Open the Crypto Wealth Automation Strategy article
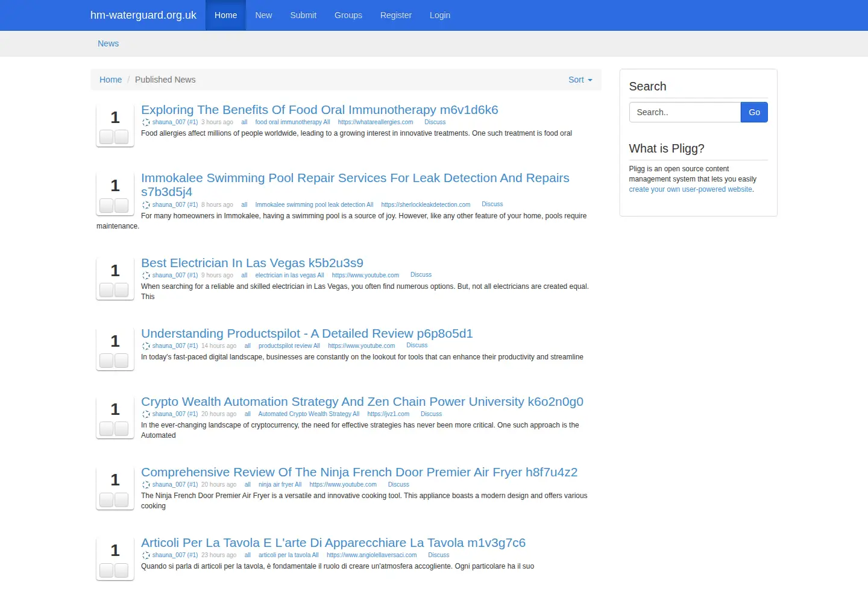Image resolution: width=868 pixels, height=603 pixels. 362,402
